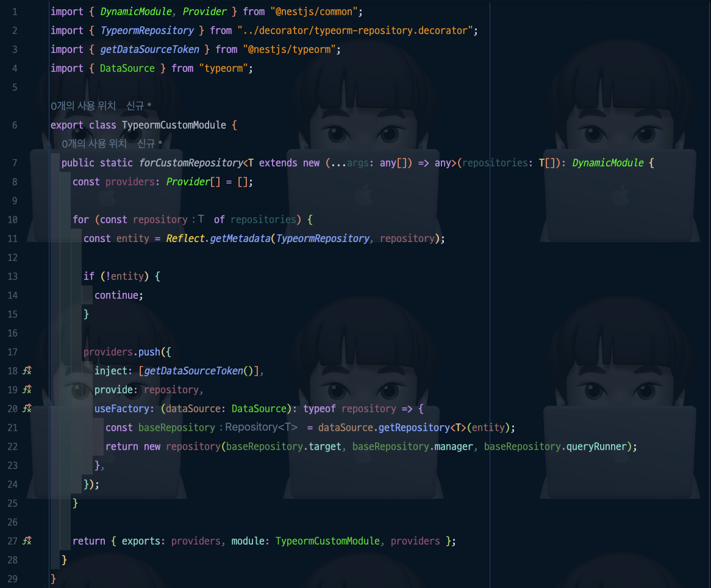
Task: Click the 'useFactory' key on line 20
Action: point(121,409)
